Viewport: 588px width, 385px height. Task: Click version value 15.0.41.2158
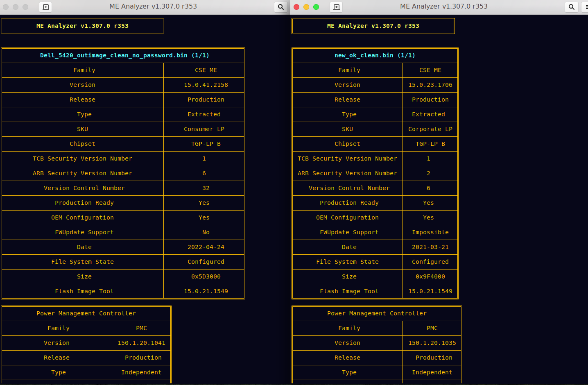pyautogui.click(x=206, y=85)
